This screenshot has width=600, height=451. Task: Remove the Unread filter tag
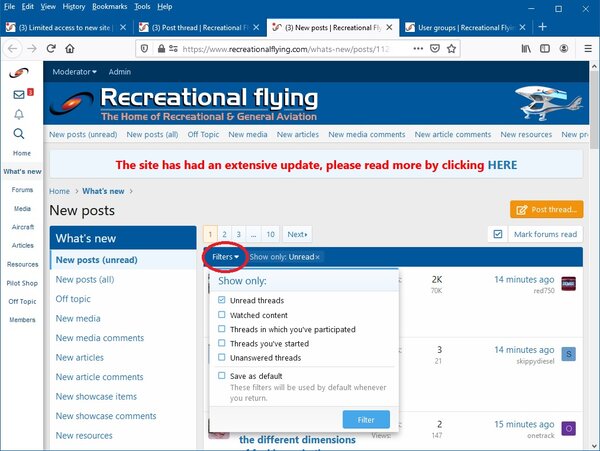[318, 257]
